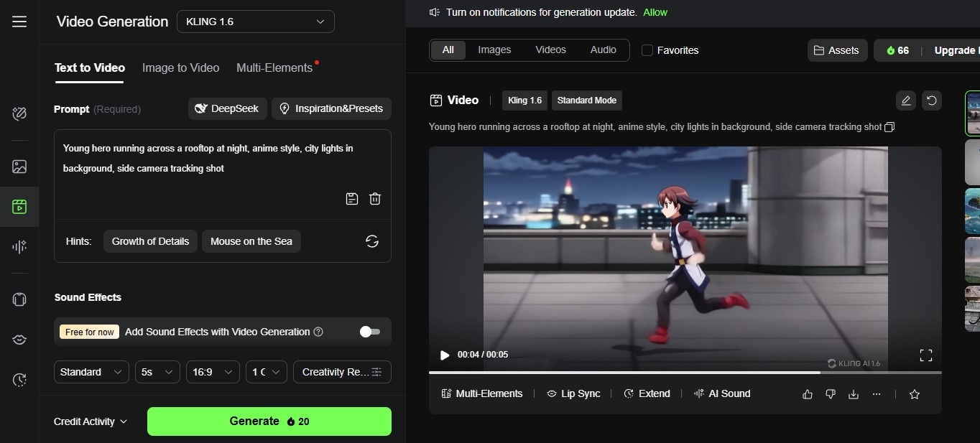Delete the prompt with the trash icon
The image size is (980, 443).
click(375, 199)
